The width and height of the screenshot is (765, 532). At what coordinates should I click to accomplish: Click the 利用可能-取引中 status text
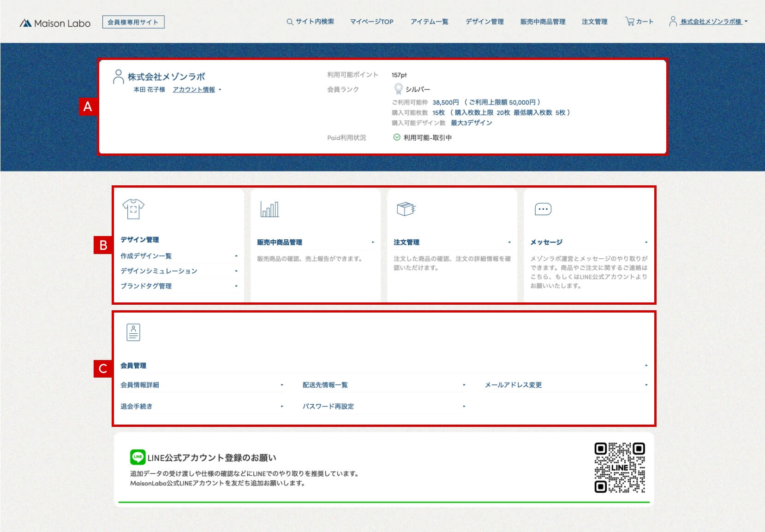(x=428, y=137)
